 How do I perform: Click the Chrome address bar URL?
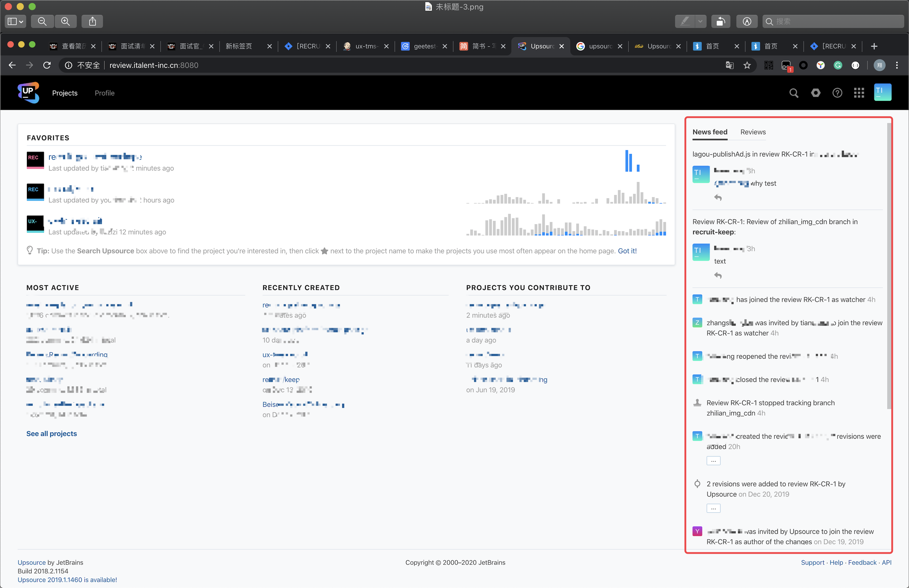coord(154,65)
